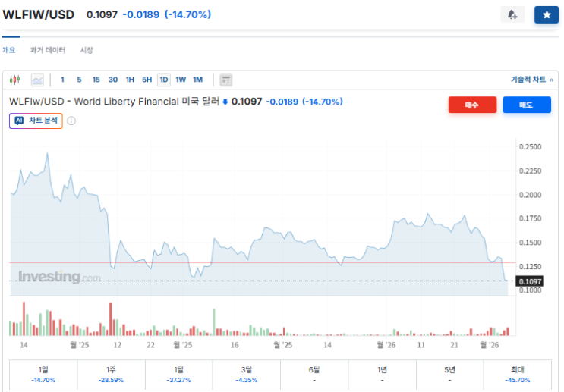Select the 1W interval
This screenshot has height=392, width=564.
pos(181,80)
